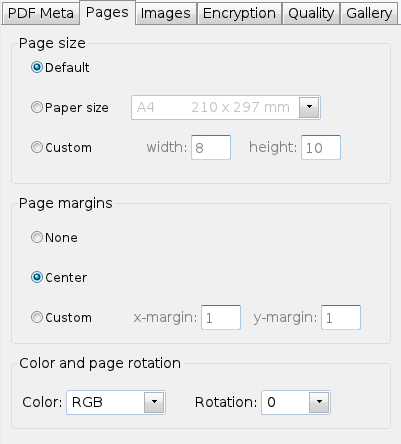The image size is (401, 444).
Task: Go to the Encryption tab
Action: [239, 13]
